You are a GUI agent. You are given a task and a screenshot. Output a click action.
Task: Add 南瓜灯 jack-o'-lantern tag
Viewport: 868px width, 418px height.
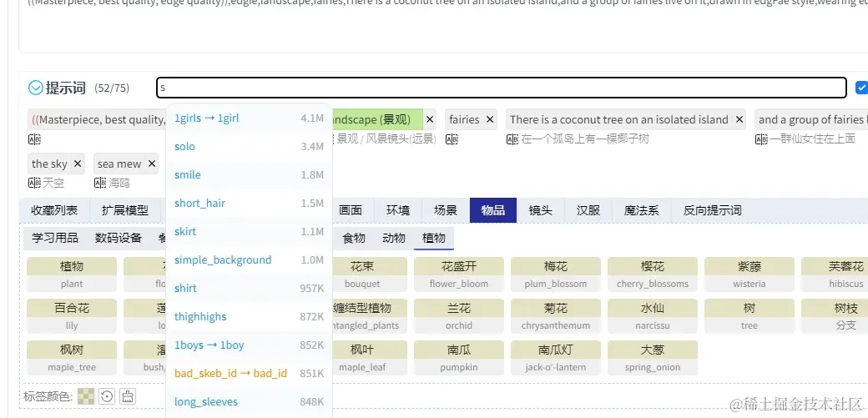[556, 358]
